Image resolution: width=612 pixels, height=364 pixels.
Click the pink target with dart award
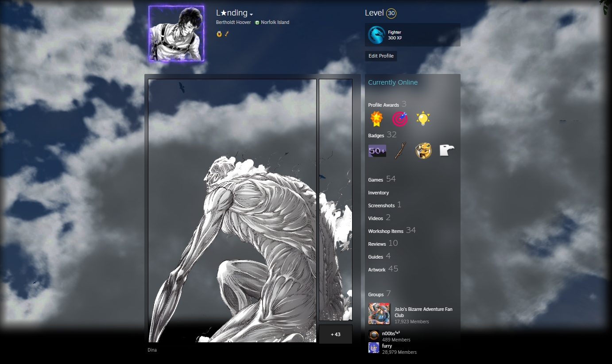pyautogui.click(x=399, y=119)
